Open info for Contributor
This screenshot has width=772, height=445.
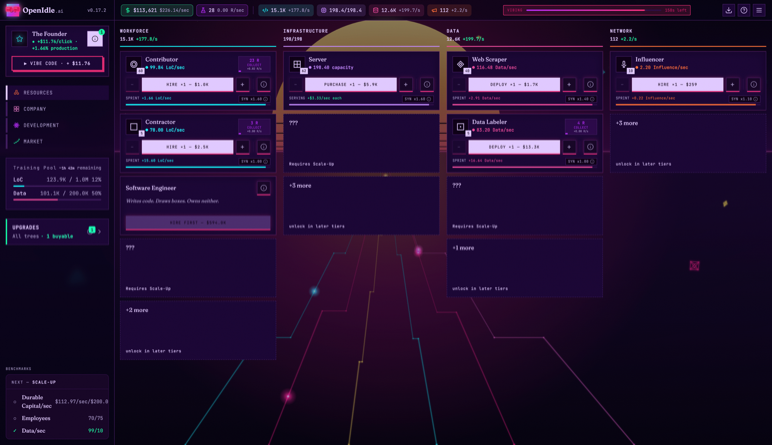[x=263, y=85]
